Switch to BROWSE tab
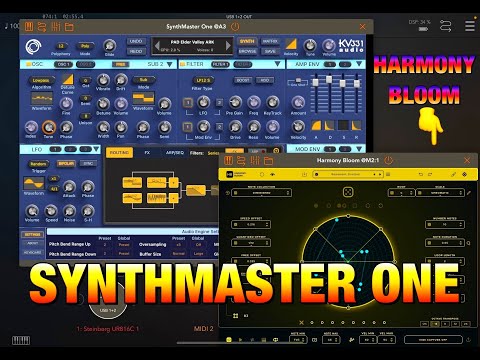The image size is (480, 360). (247, 52)
